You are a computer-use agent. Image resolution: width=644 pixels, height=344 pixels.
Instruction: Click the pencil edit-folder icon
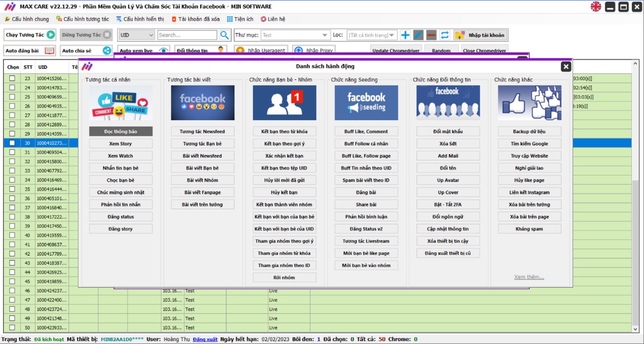coord(418,35)
